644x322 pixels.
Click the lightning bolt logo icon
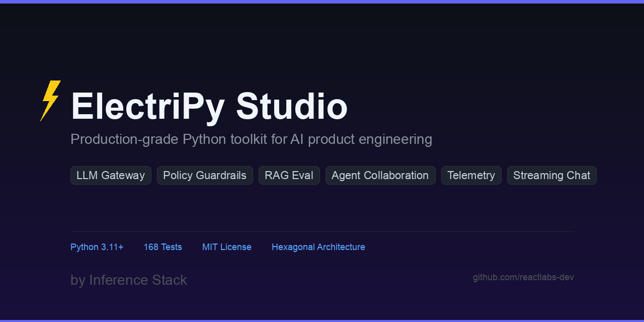[50, 101]
